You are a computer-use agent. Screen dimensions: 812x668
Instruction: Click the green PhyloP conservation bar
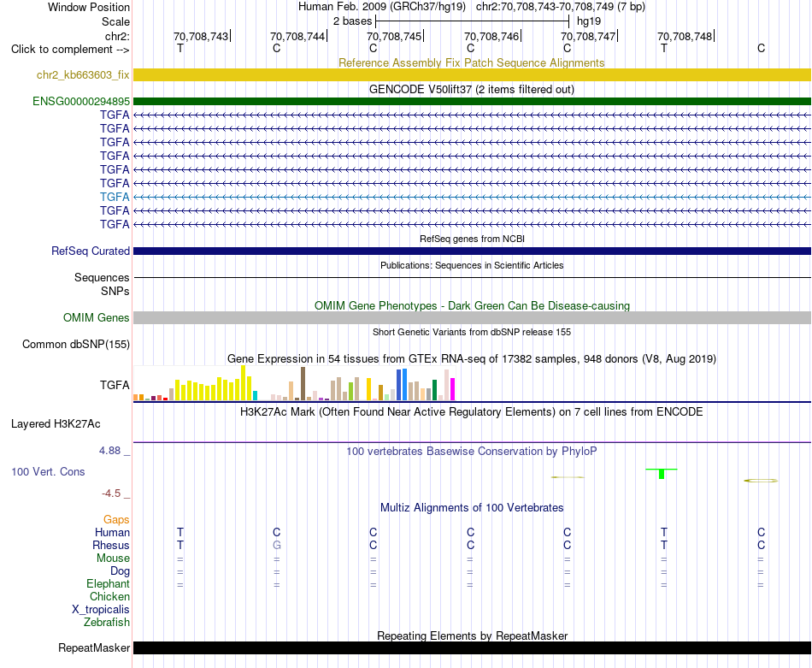click(662, 473)
